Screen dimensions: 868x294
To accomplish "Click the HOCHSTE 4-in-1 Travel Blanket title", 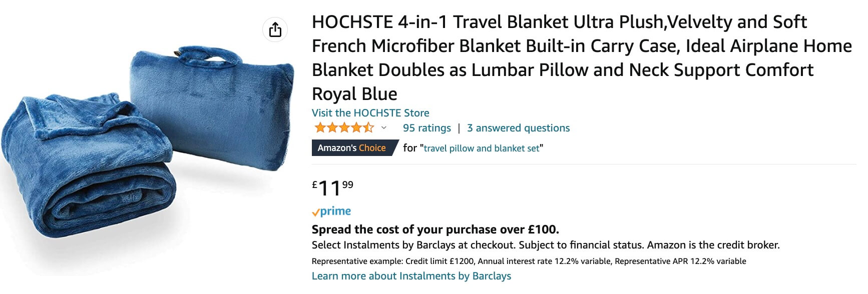I will (x=559, y=22).
